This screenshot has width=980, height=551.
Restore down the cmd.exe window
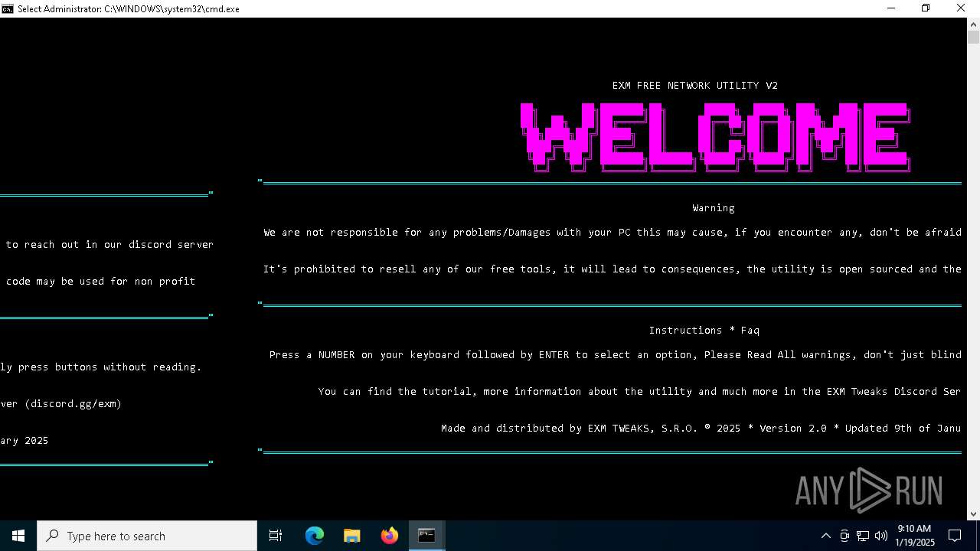coord(926,8)
